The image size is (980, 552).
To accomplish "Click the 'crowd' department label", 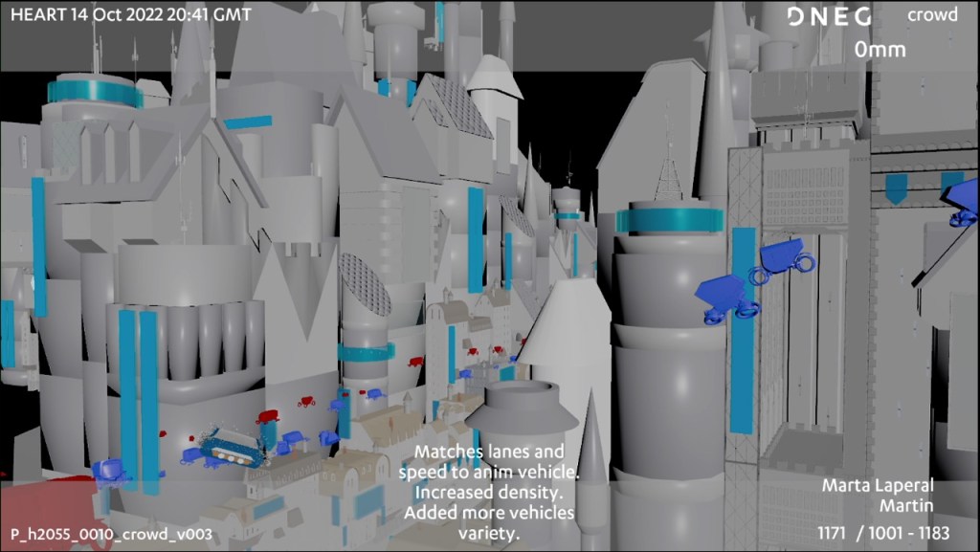I will [931, 15].
